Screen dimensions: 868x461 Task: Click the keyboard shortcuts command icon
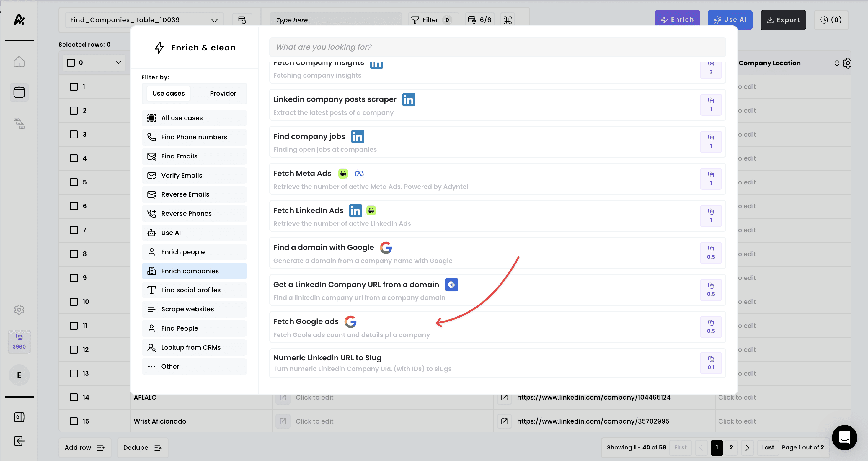click(x=508, y=20)
